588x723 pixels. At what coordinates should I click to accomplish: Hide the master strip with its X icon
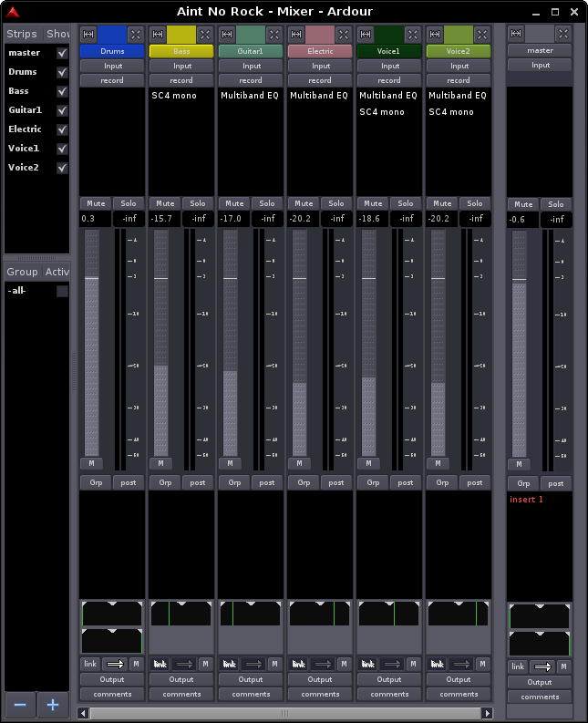pos(563,33)
